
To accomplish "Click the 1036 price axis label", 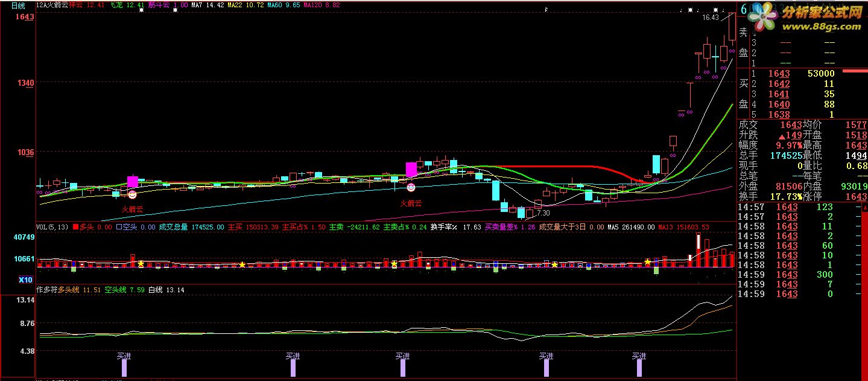I will pyautogui.click(x=25, y=153).
